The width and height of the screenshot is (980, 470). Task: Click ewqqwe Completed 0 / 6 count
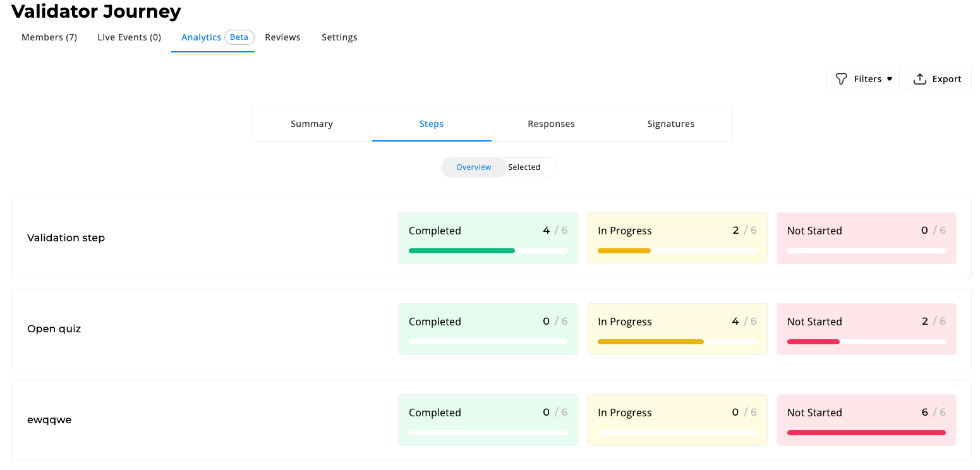(x=555, y=413)
